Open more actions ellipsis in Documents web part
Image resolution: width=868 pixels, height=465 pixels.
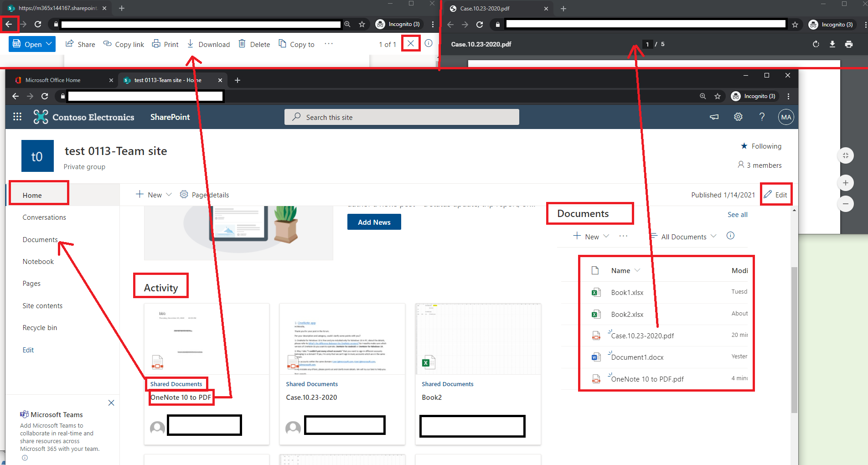coord(623,236)
